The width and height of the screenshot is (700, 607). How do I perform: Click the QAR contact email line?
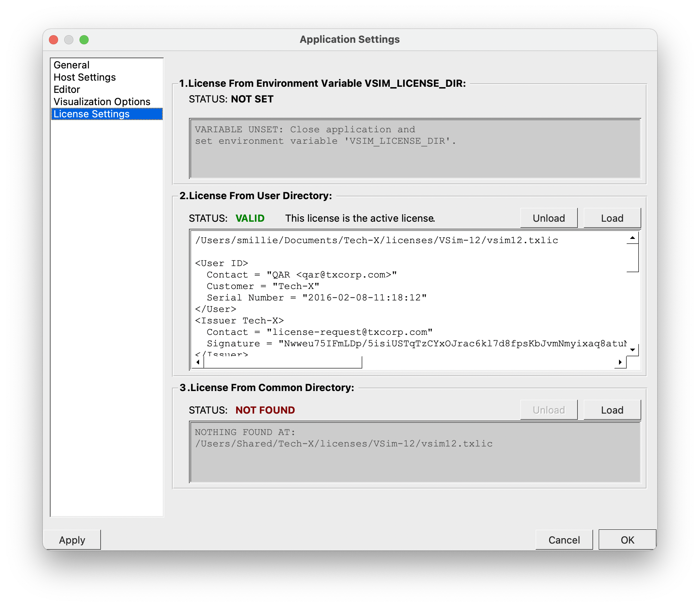(302, 274)
